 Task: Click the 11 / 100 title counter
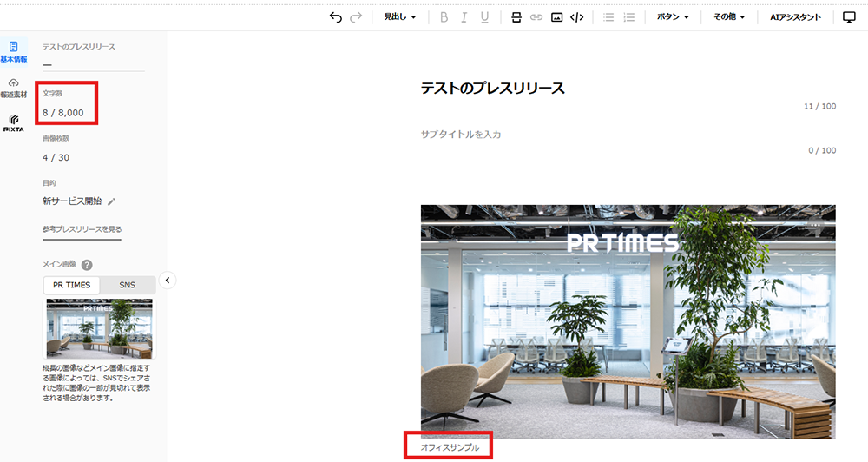tap(820, 106)
